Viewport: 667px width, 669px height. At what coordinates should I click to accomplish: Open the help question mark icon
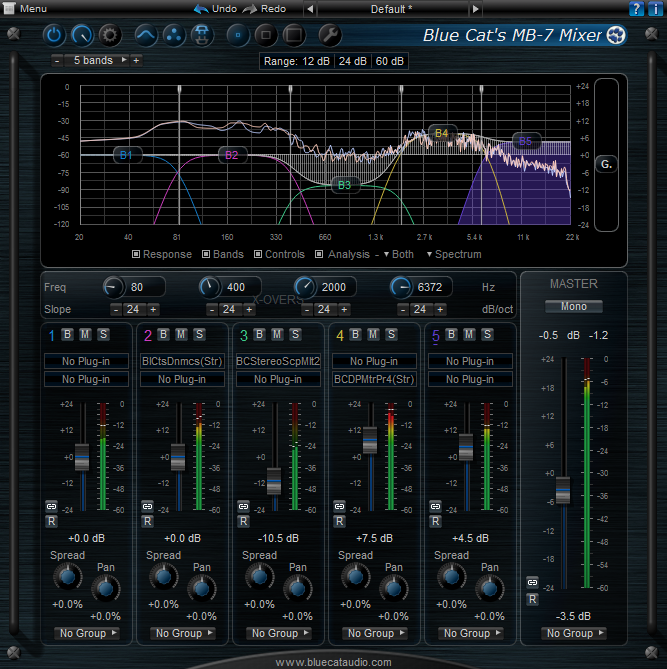click(636, 9)
